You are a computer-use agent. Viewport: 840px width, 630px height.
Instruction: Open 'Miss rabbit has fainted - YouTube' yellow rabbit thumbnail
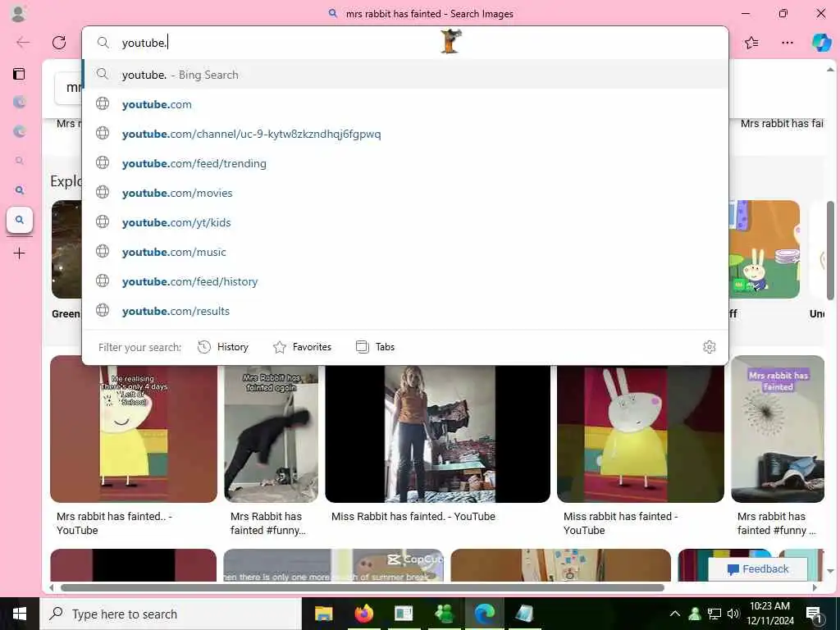coord(640,434)
